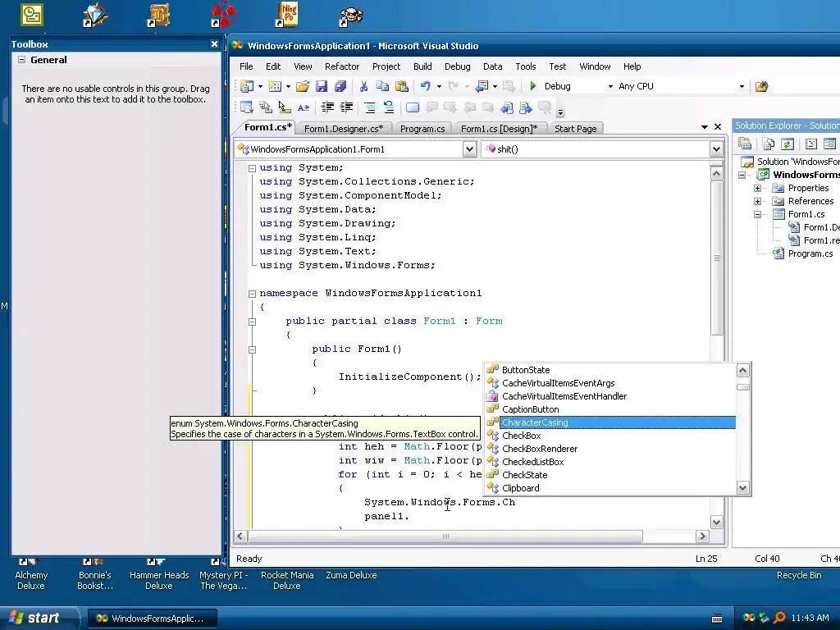Switch to the Program.cs tab

point(422,129)
